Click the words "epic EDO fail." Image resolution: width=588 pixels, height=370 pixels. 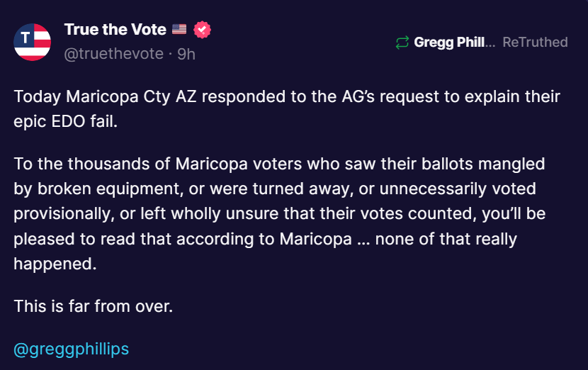tap(66, 121)
